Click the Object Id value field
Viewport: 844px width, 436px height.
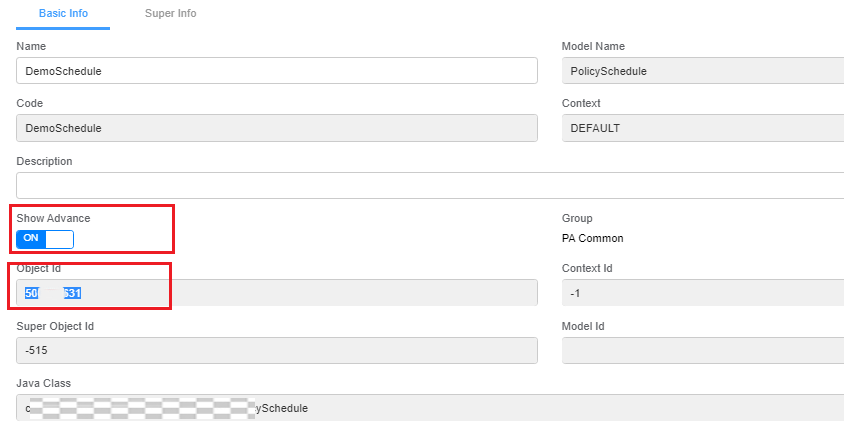pyautogui.click(x=277, y=293)
